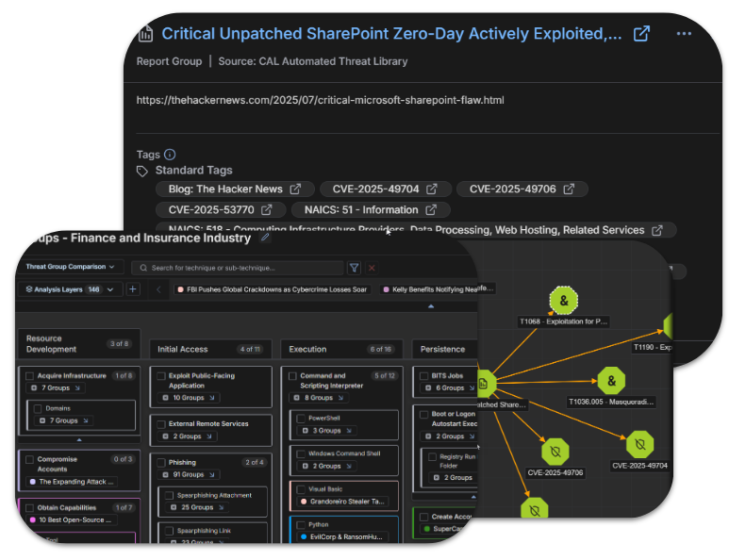
Task: Select CVE-2025-49706 graph node
Action: coord(555,452)
